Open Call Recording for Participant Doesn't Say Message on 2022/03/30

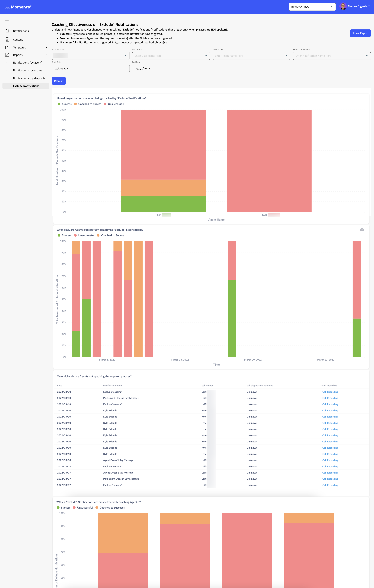(330, 398)
